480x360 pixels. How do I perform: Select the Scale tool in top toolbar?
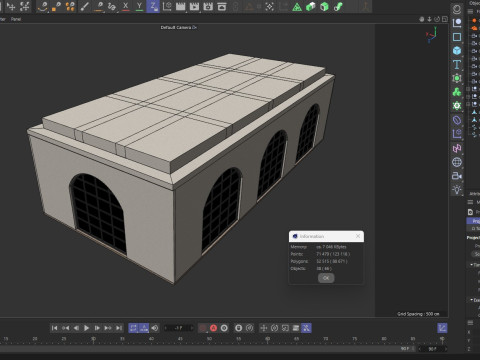pos(25,6)
